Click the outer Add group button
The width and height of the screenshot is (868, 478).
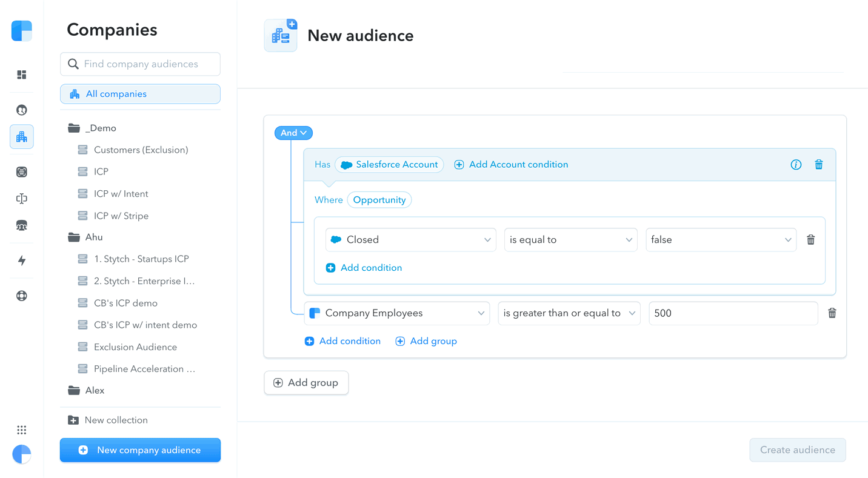(306, 383)
